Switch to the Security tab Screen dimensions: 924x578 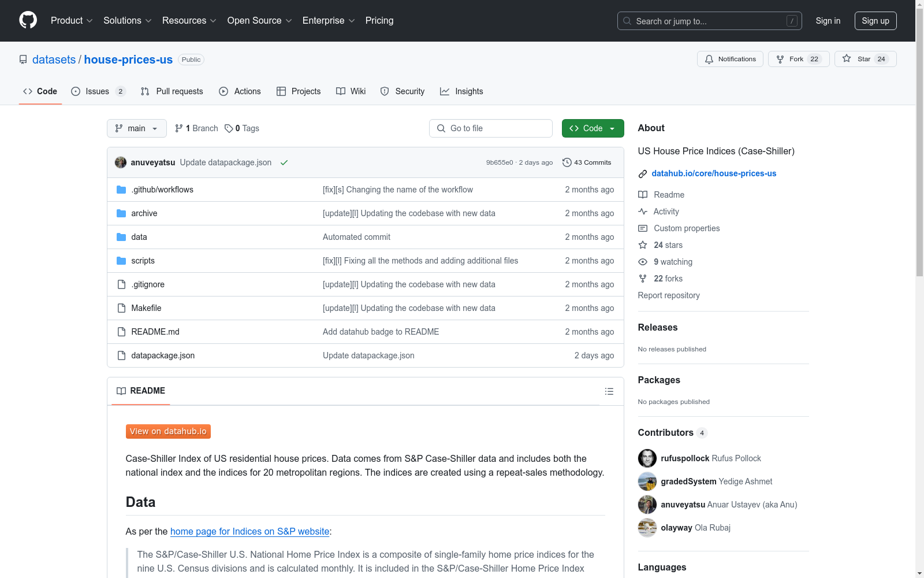click(403, 91)
